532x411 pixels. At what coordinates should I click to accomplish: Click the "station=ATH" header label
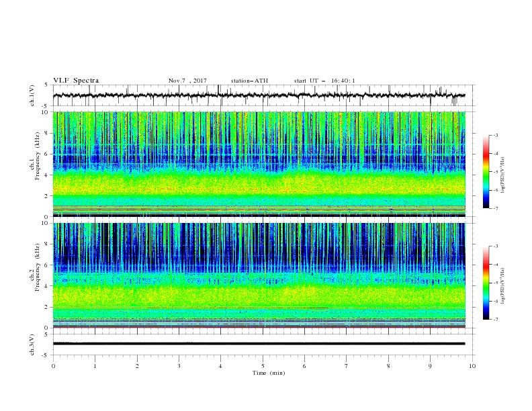coord(249,81)
